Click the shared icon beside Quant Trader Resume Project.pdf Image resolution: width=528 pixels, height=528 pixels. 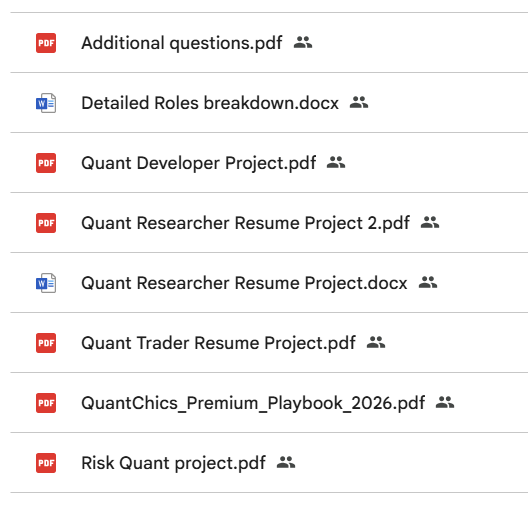coord(376,342)
